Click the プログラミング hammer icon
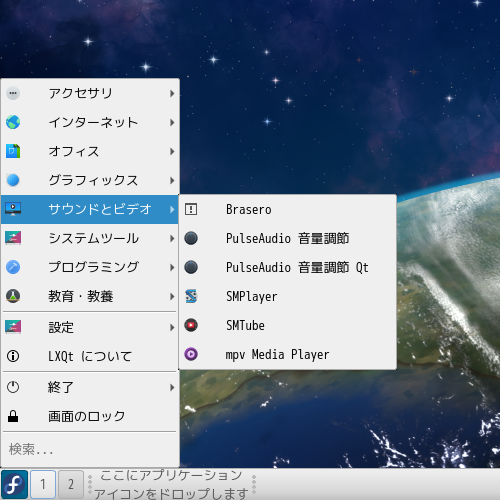 tap(13, 267)
